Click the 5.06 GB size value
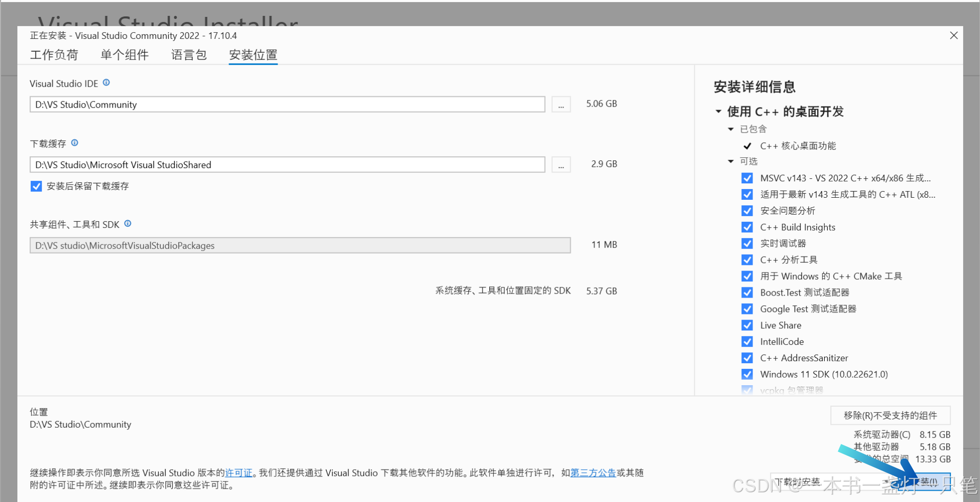Screen dimensions: 980x502 point(601,103)
